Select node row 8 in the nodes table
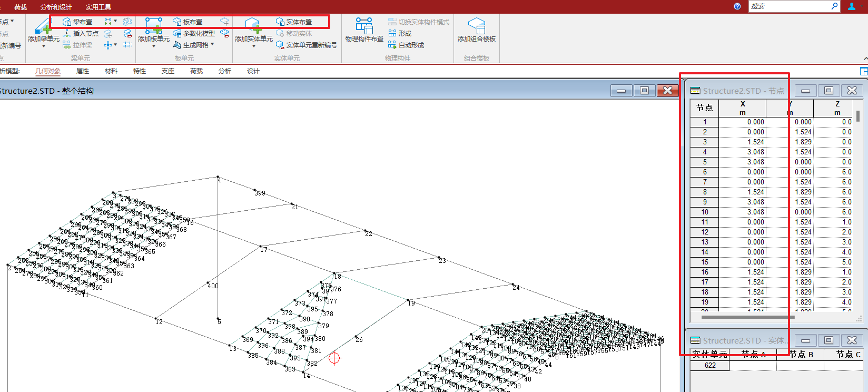This screenshot has height=392, width=868. pos(704,192)
